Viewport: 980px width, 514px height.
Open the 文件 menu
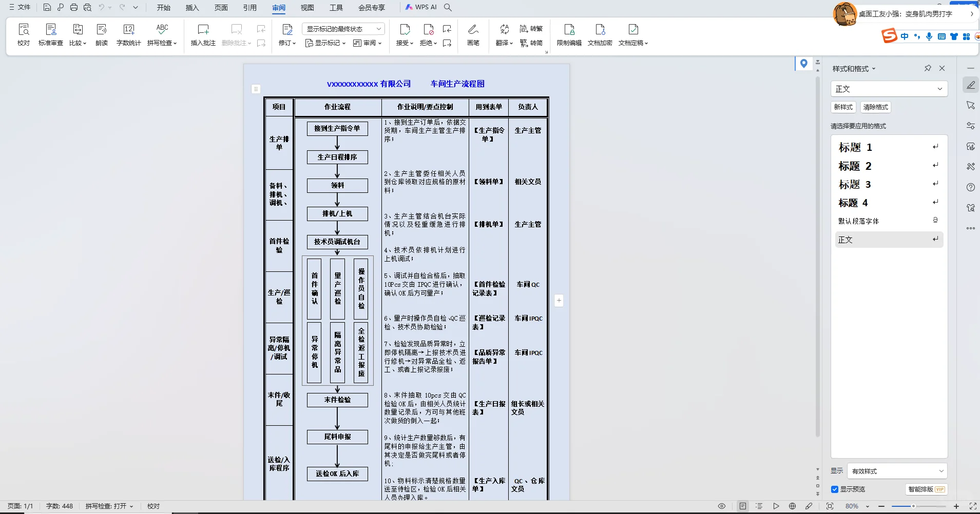coord(20,7)
